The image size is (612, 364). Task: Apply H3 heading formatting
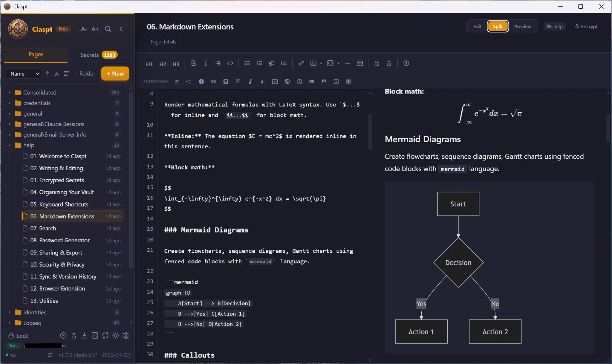point(176,64)
